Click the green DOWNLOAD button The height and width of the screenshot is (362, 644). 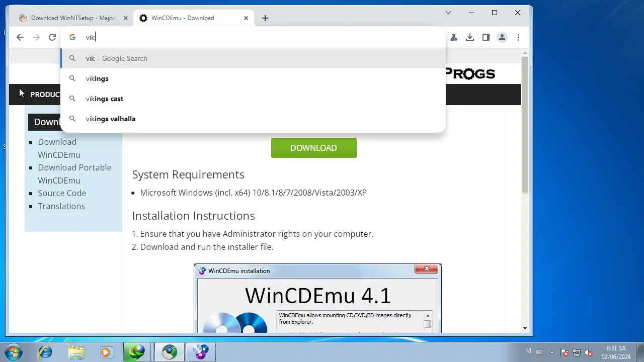[x=313, y=148]
